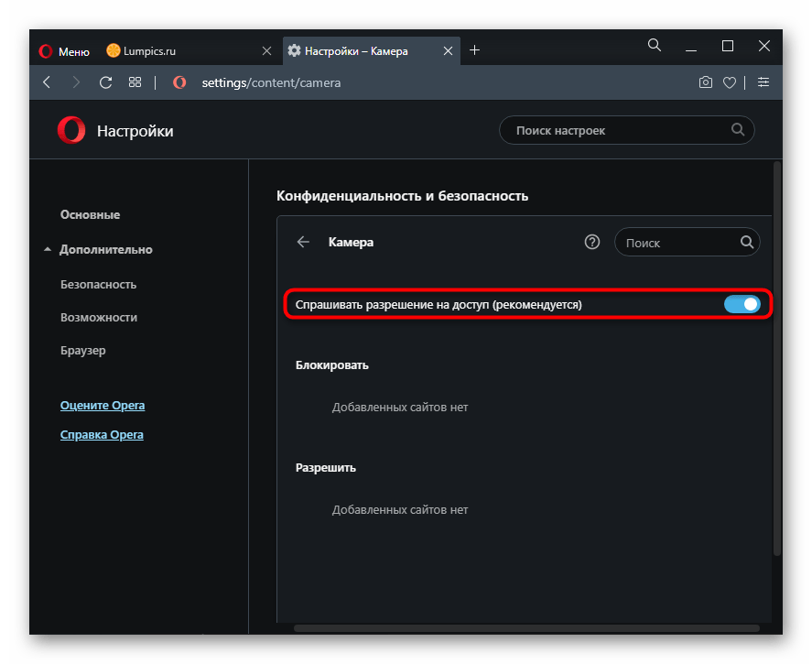Open help question mark icon for Camera
Viewport: 812px width, 664px height.
592,242
